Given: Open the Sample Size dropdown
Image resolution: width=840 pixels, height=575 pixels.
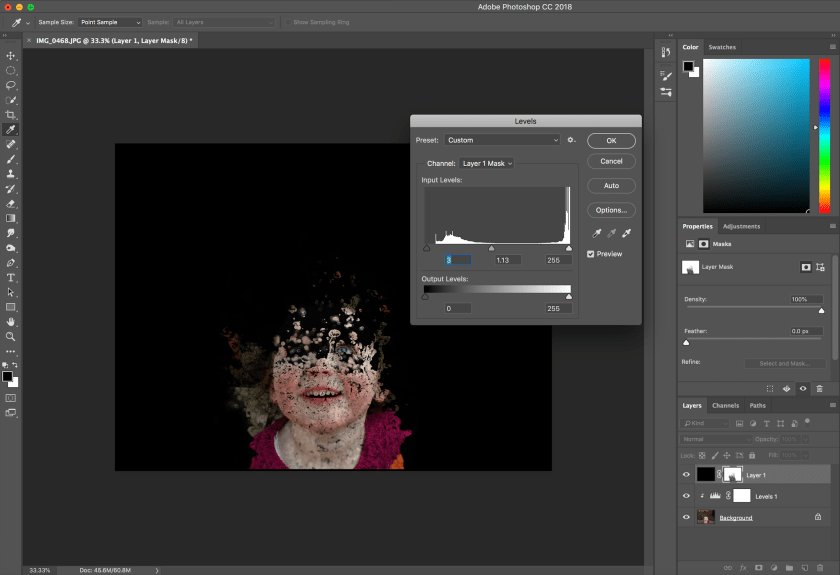Looking at the screenshot, I should click(x=110, y=22).
